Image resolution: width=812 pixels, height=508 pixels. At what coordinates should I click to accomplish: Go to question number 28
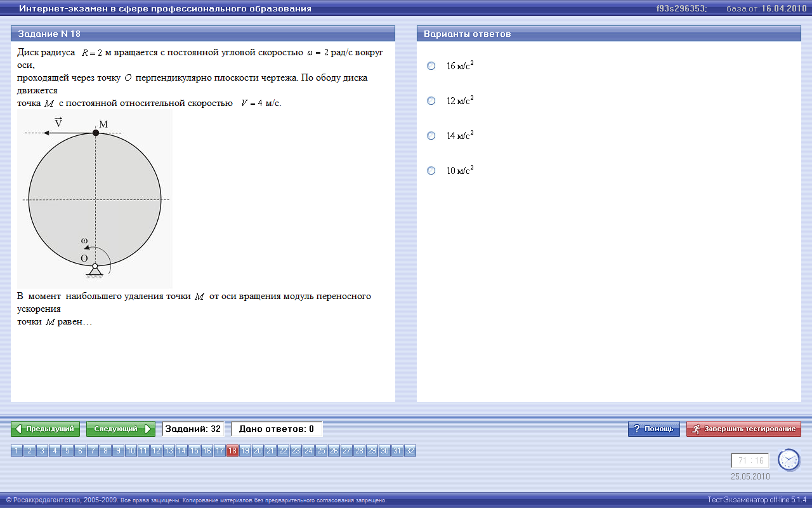click(359, 451)
